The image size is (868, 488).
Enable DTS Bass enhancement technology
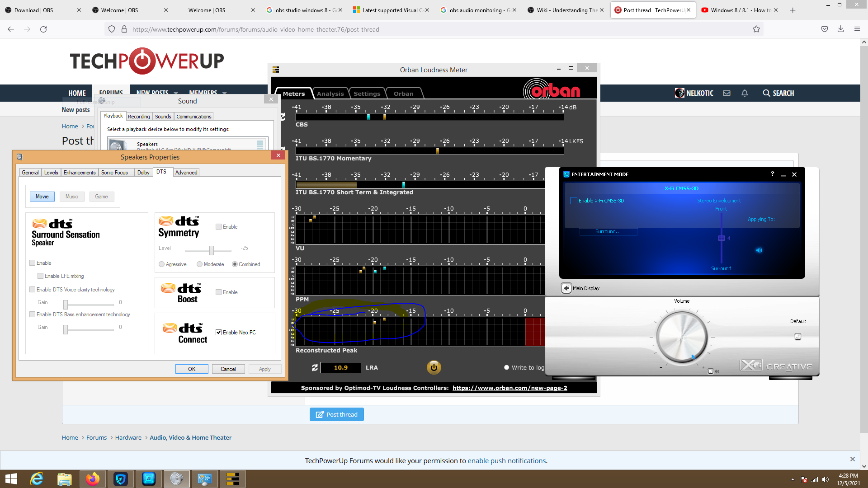coord(32,314)
